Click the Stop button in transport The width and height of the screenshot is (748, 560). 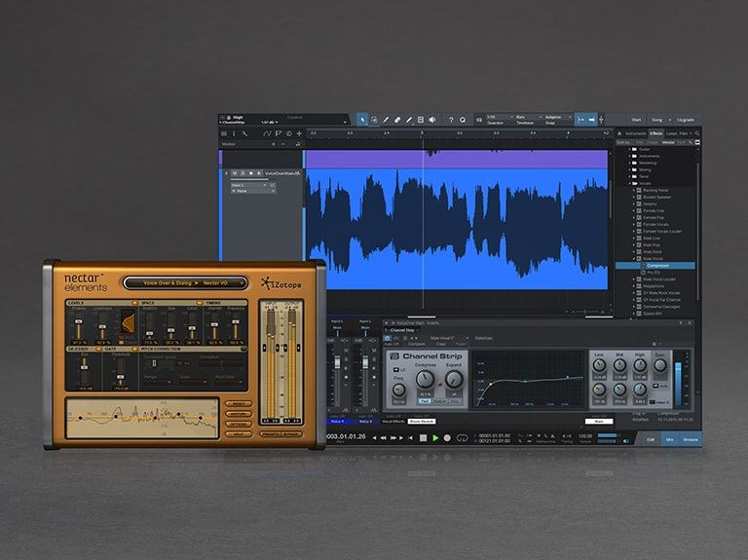tap(423, 437)
